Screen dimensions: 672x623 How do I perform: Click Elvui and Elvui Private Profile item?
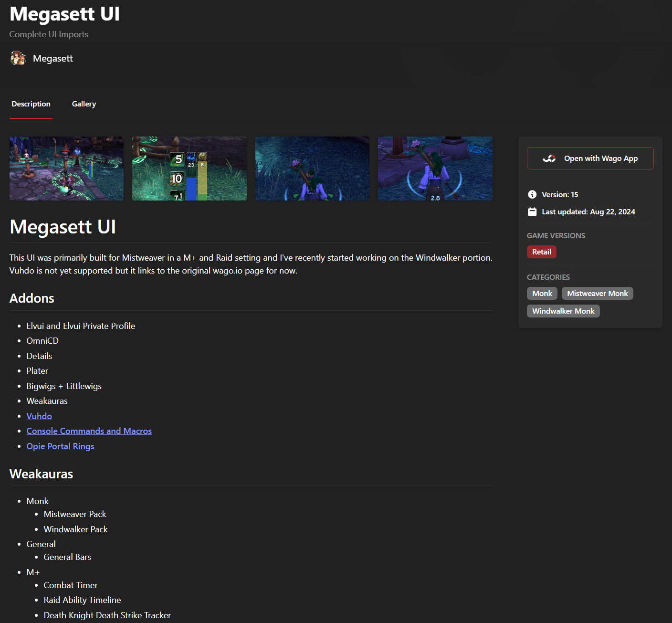pos(81,326)
